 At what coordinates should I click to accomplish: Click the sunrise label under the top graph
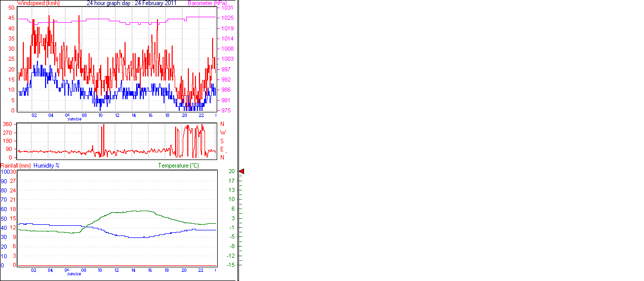click(x=74, y=119)
